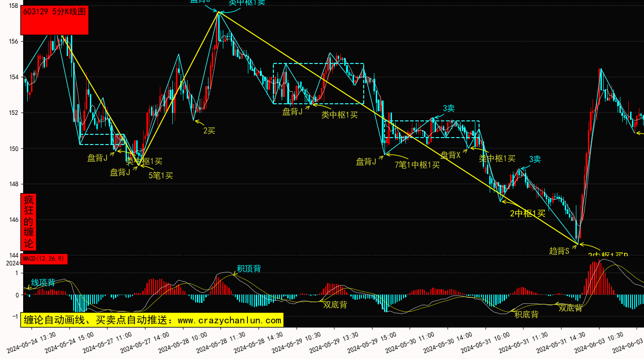
Task: Click the 趋背S annotation
Action: (559, 251)
